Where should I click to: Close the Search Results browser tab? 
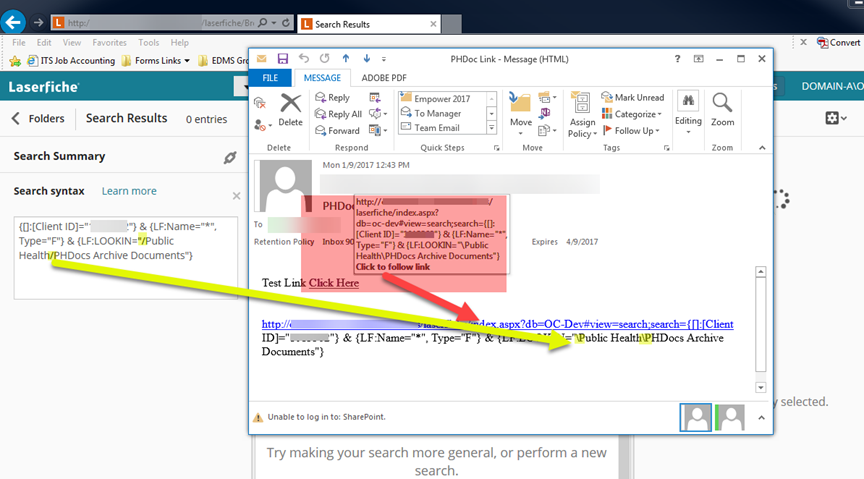(433, 24)
